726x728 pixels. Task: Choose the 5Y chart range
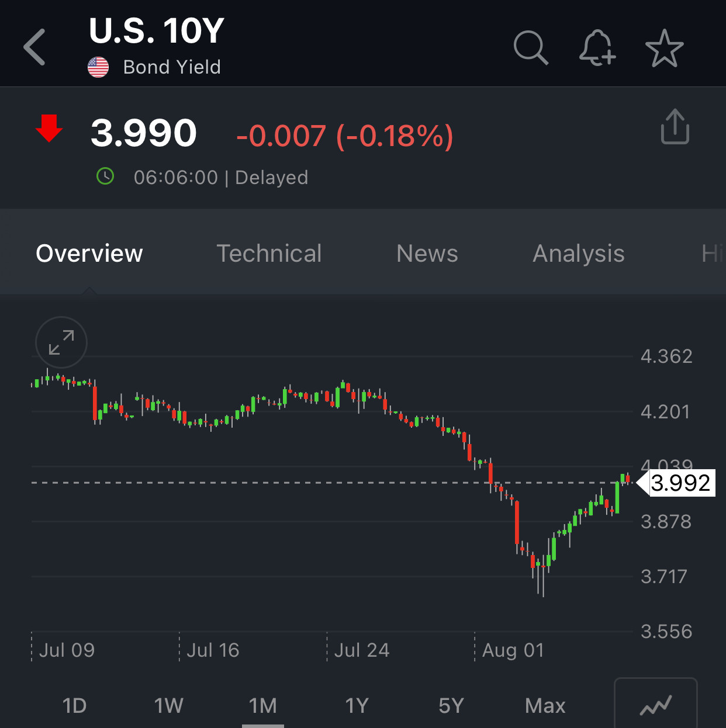pos(451,706)
